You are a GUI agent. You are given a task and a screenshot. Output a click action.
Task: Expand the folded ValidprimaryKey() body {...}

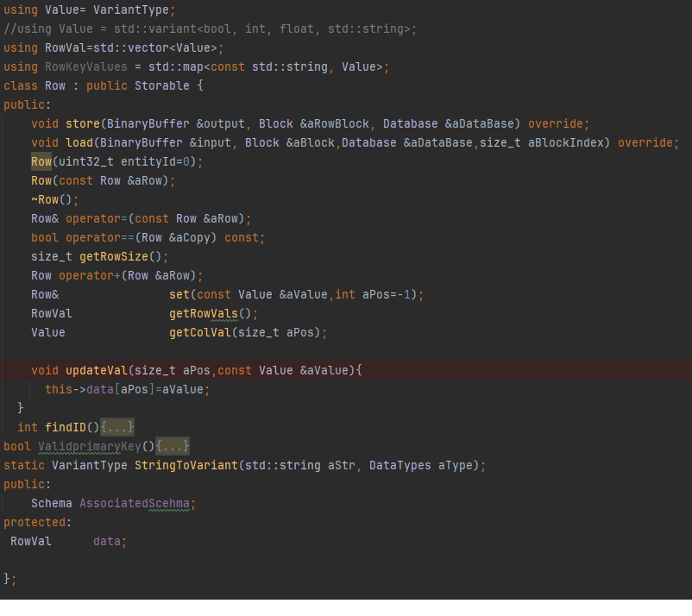pyautogui.click(x=173, y=446)
